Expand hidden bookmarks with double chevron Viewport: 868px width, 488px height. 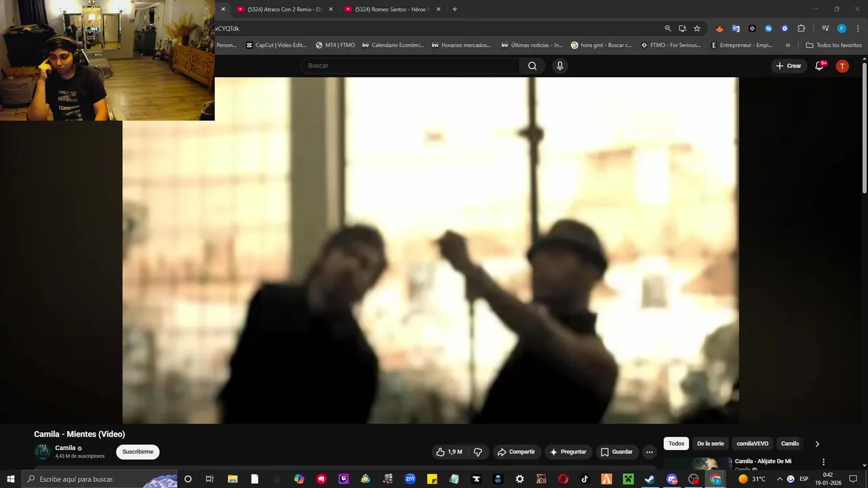[x=787, y=45]
